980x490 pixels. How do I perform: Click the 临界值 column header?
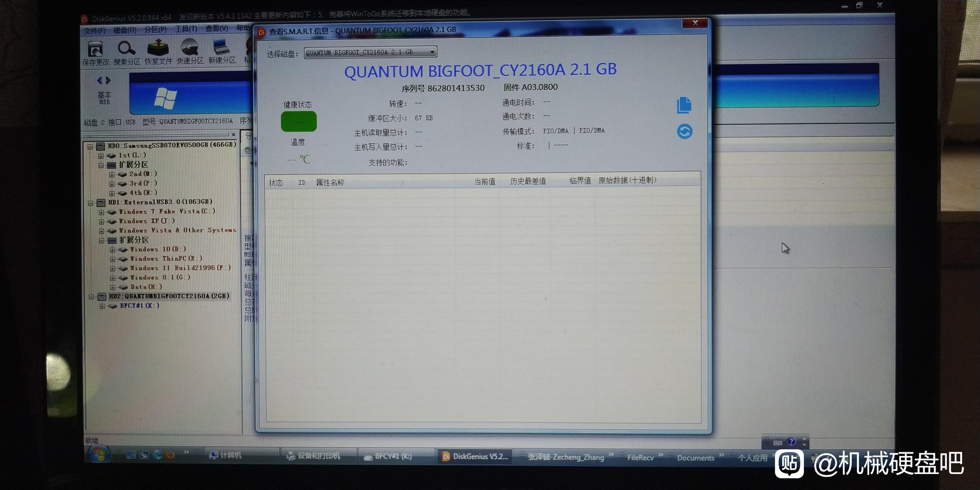(x=580, y=181)
